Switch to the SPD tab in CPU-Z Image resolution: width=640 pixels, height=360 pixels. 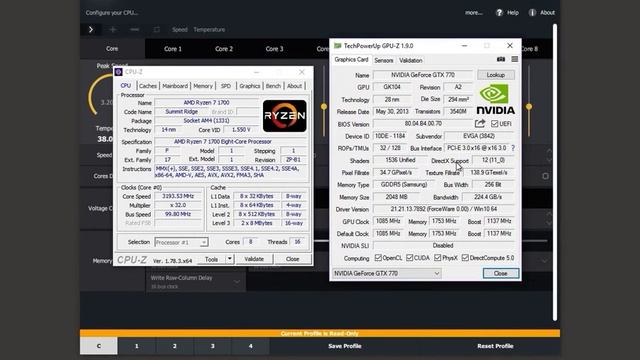226,86
